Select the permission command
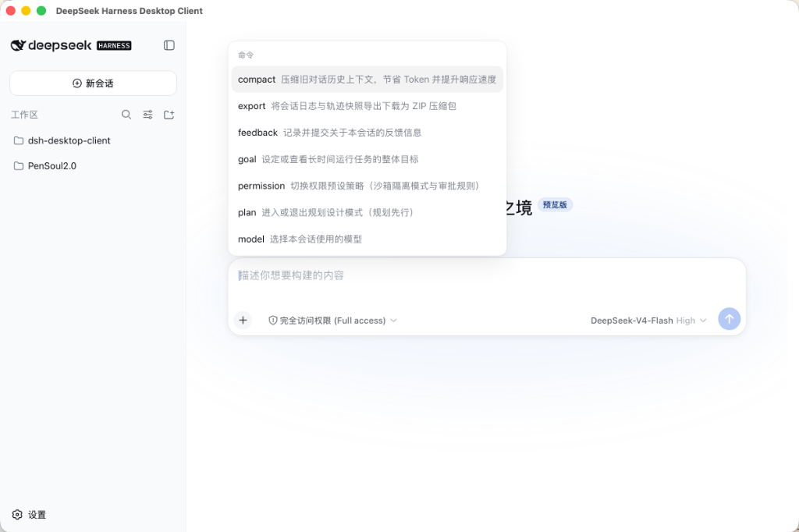This screenshot has height=532, width=799. click(x=368, y=186)
